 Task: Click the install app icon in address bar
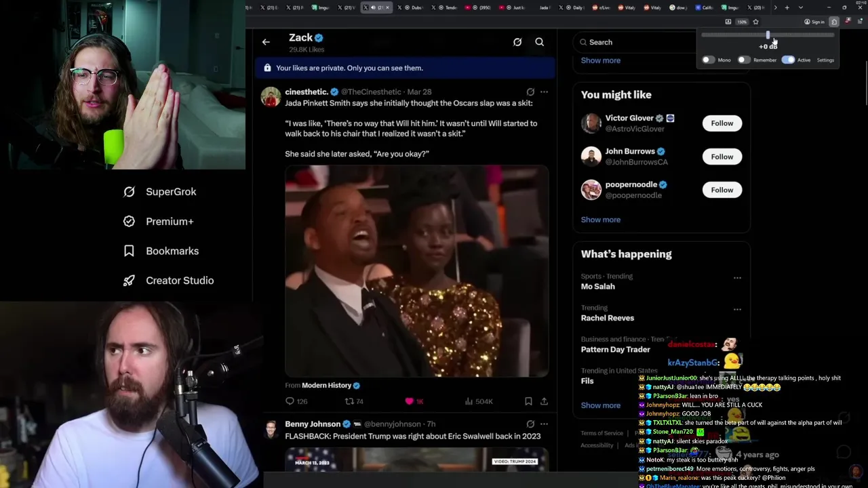click(728, 22)
